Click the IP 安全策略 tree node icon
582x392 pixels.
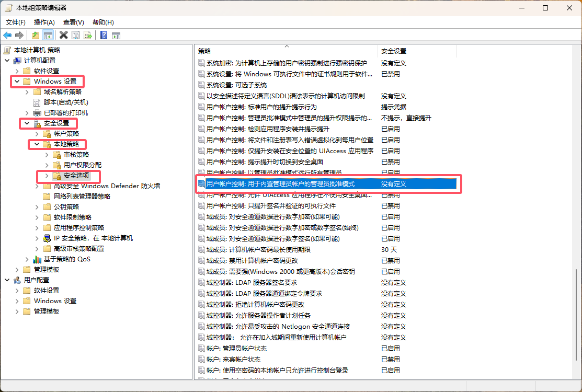pos(47,238)
